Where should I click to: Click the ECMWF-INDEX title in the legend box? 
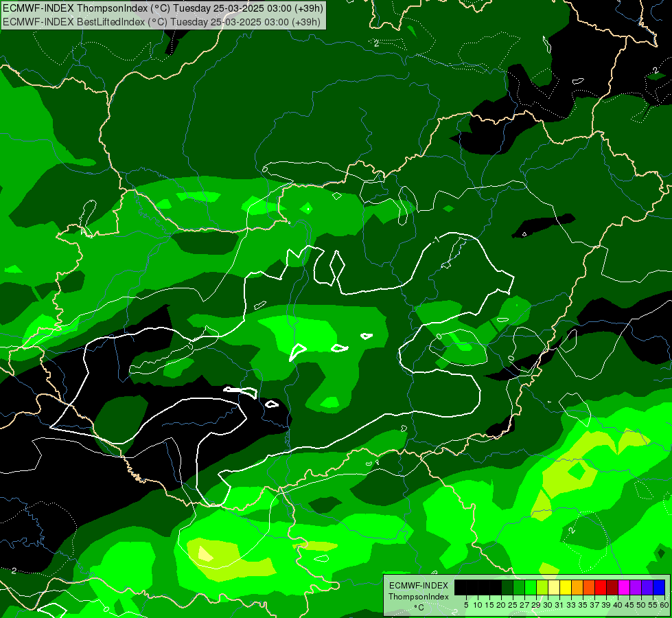coord(419,586)
